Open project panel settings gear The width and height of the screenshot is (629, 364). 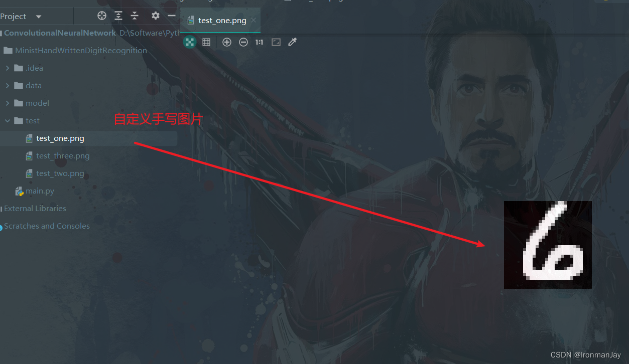(156, 16)
